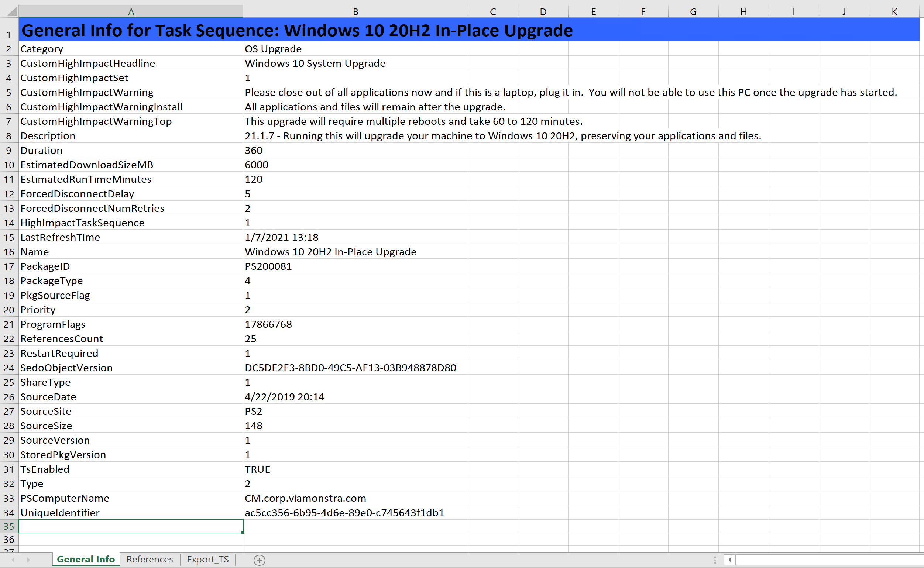Viewport: 924px width, 568px height.
Task: Select column B header
Action: pos(355,12)
